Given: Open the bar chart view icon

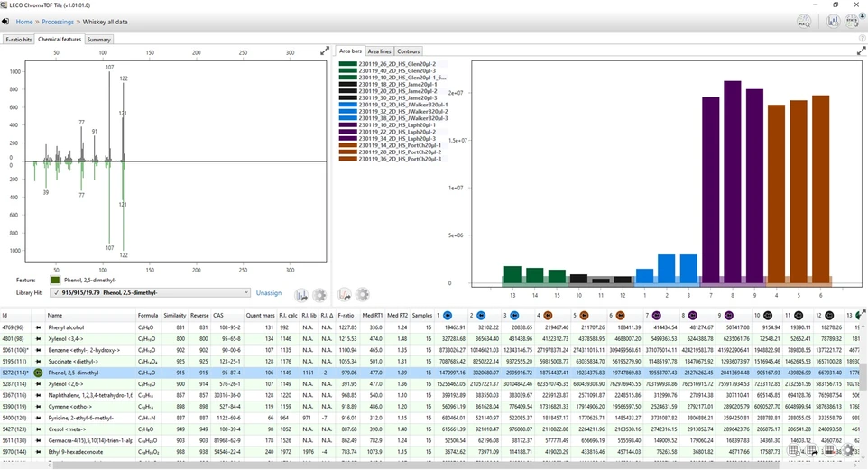Looking at the screenshot, I should click(x=833, y=22).
